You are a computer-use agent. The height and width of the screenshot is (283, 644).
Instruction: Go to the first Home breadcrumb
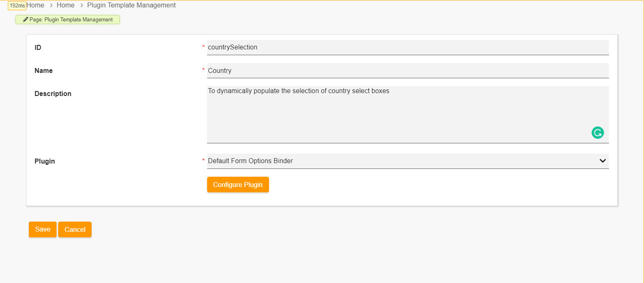click(35, 5)
